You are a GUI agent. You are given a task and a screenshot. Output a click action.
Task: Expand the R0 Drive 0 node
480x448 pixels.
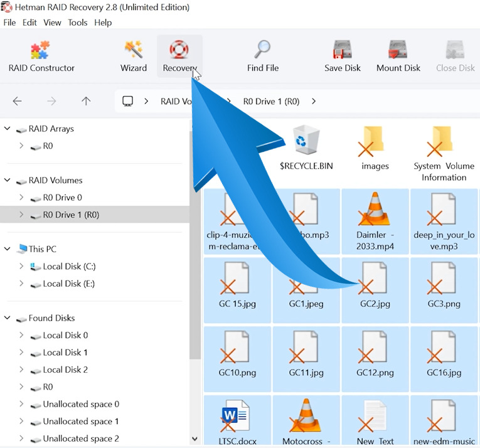pos(21,197)
